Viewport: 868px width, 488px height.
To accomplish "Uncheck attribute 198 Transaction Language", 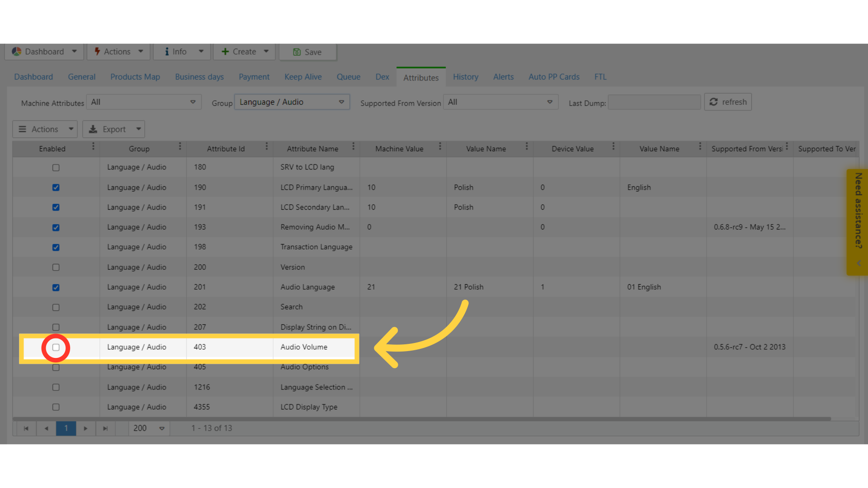I will (x=56, y=247).
